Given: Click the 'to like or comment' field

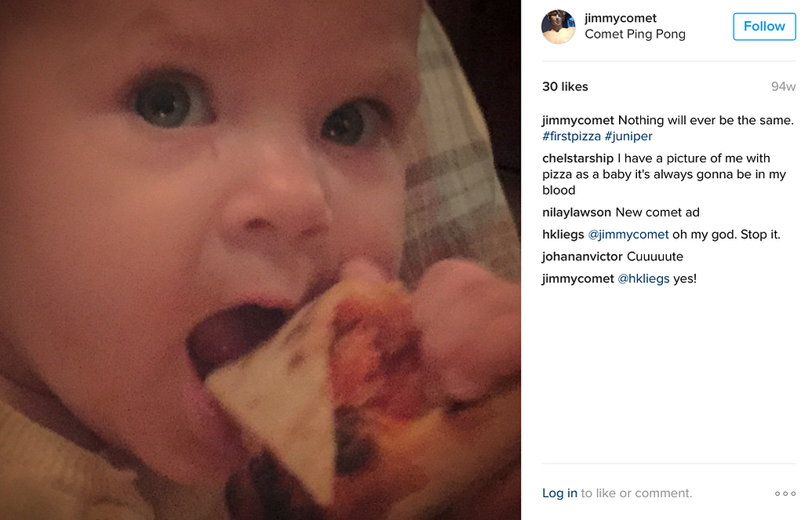Looking at the screenshot, I should point(636,493).
